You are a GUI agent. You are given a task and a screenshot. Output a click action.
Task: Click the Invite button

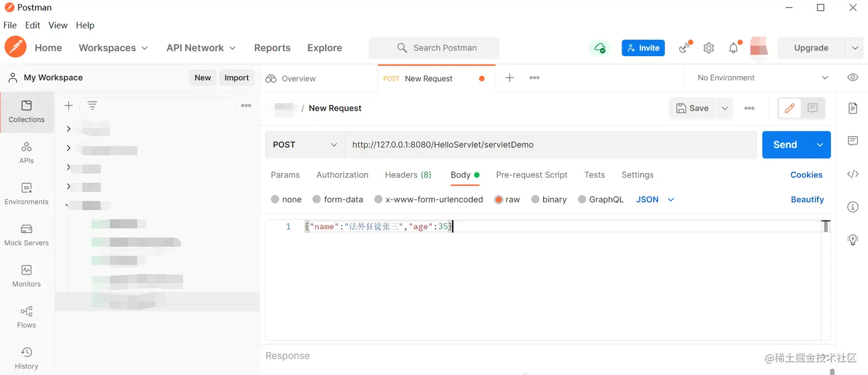tap(643, 48)
